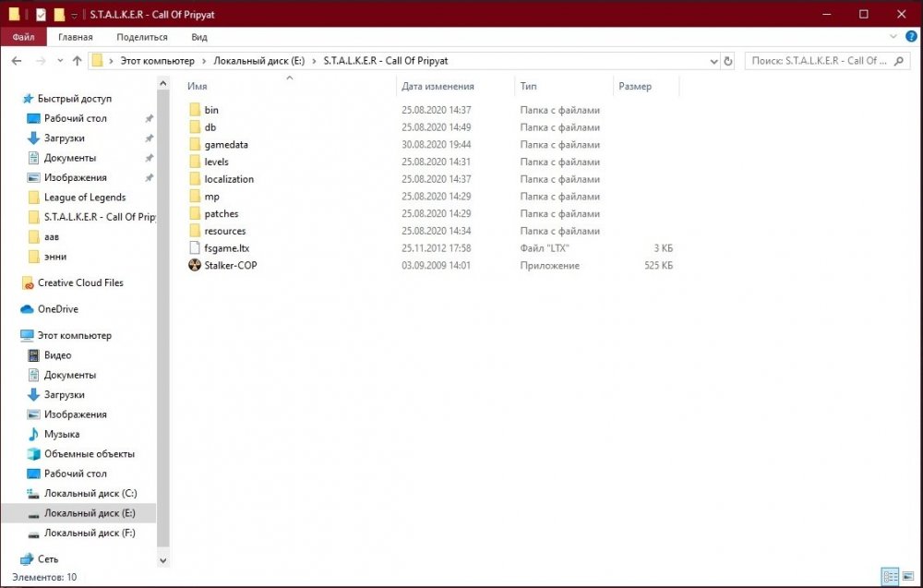This screenshot has height=588, width=923.
Task: Select the Stalker-COP application icon
Action: click(195, 266)
